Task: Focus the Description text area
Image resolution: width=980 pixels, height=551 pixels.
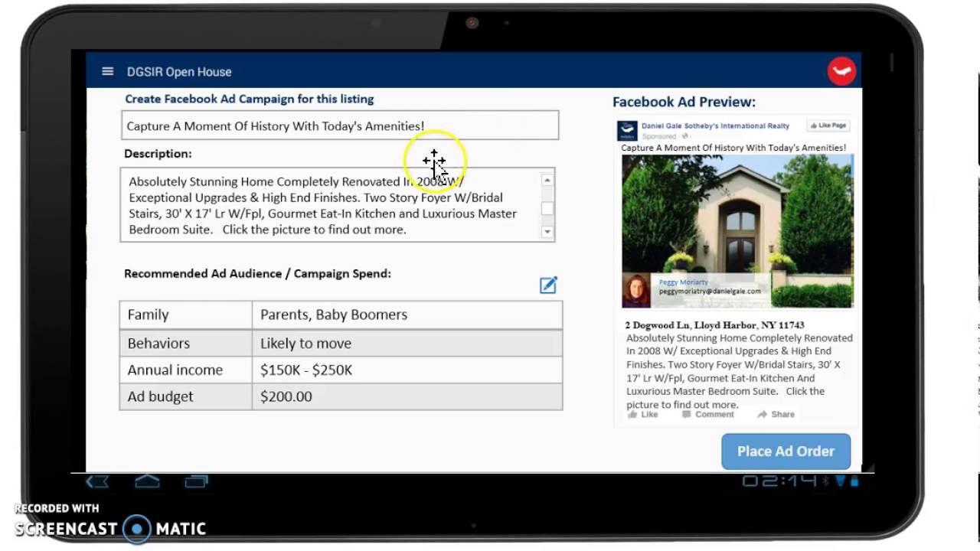Action: pyautogui.click(x=338, y=205)
